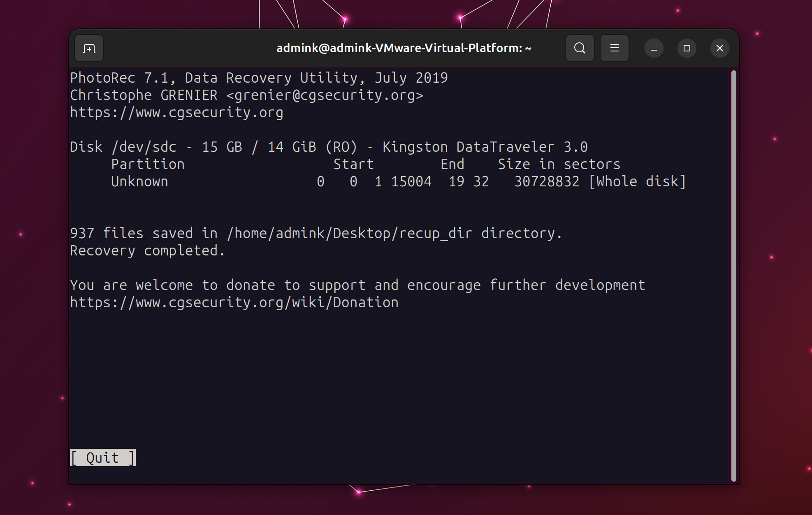Click the https://www.cgsecurity.org URL
This screenshot has height=515, width=812.
point(176,112)
